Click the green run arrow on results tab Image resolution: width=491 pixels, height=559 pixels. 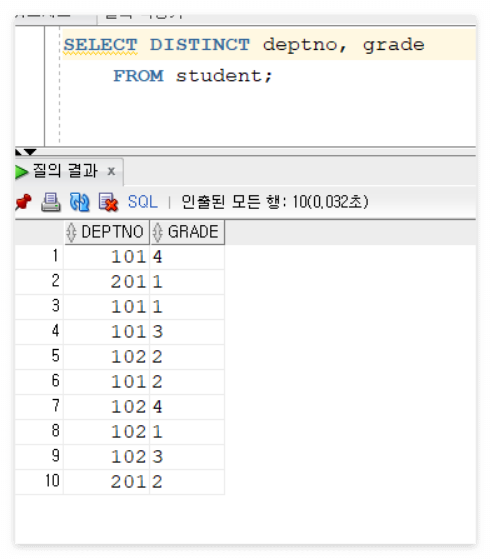(x=22, y=172)
